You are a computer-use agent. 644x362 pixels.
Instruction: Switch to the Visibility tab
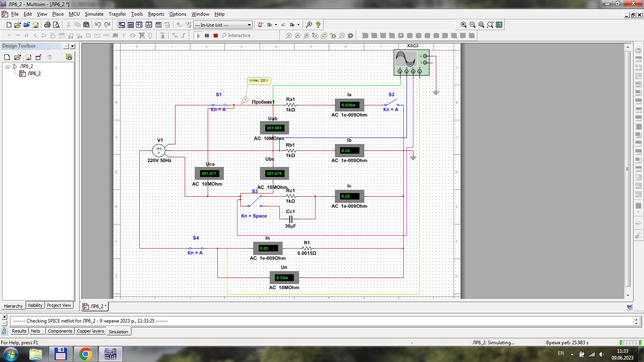pos(35,305)
